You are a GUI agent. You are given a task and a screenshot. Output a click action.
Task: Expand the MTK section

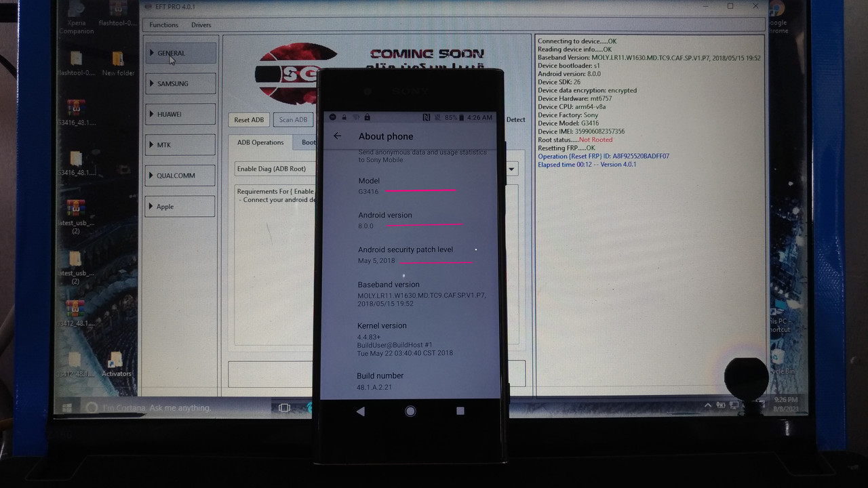tap(180, 144)
